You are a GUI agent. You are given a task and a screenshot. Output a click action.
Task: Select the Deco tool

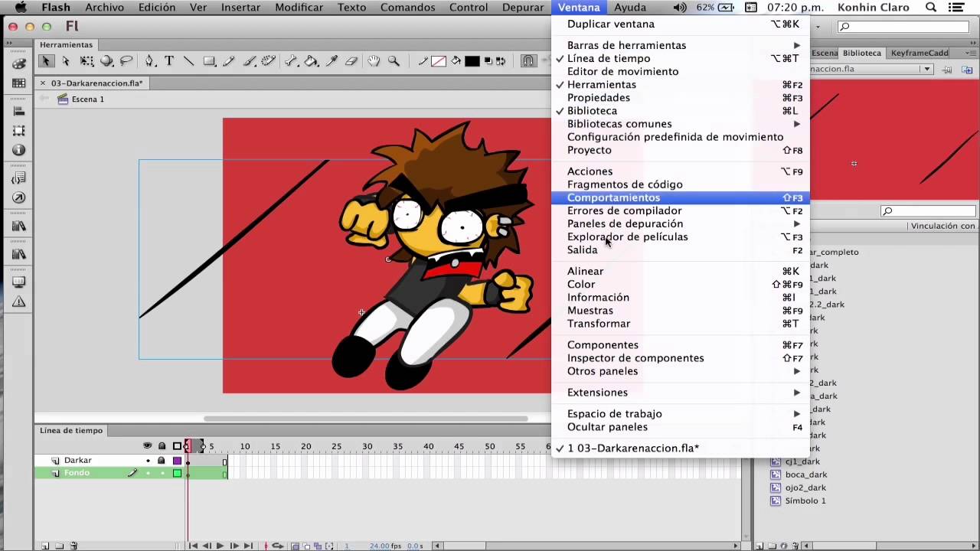pyautogui.click(x=269, y=61)
